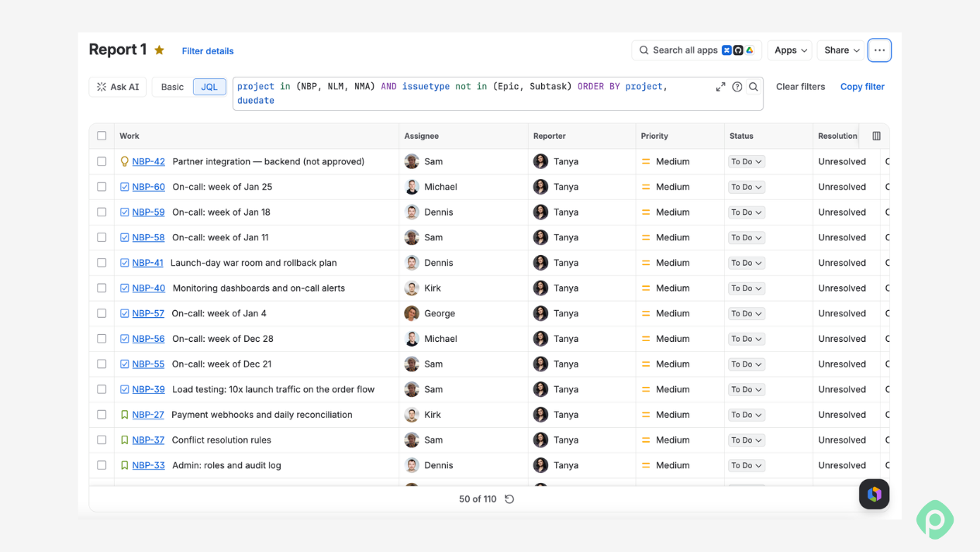Viewport: 980px width, 552px height.
Task: Click "Payment webhooks and daily reconciliation" summary
Action: [x=262, y=415]
